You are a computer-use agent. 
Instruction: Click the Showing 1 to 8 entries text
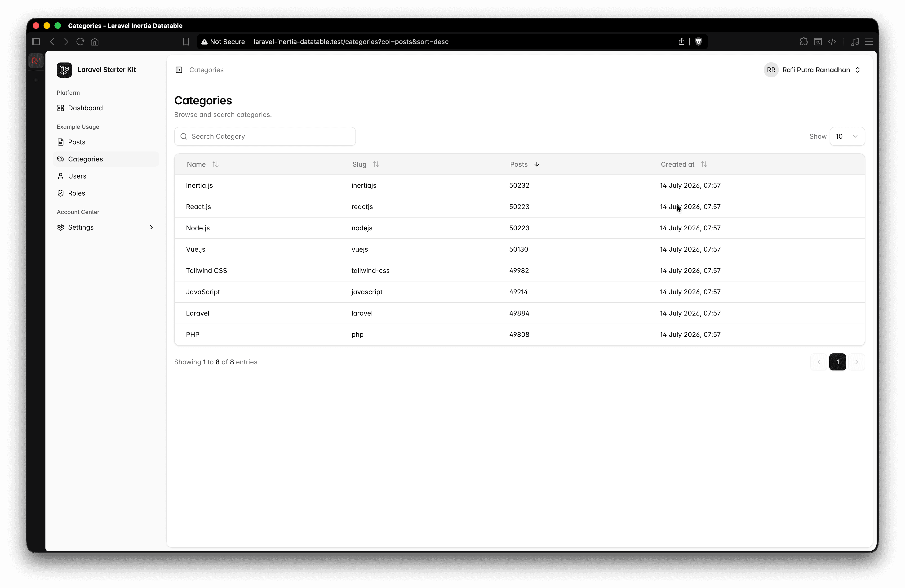point(216,362)
